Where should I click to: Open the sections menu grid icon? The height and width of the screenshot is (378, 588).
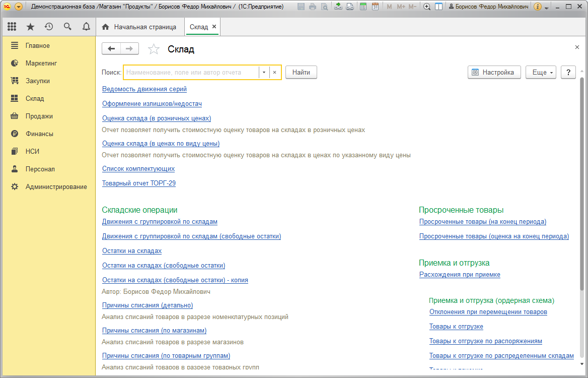pyautogui.click(x=12, y=27)
